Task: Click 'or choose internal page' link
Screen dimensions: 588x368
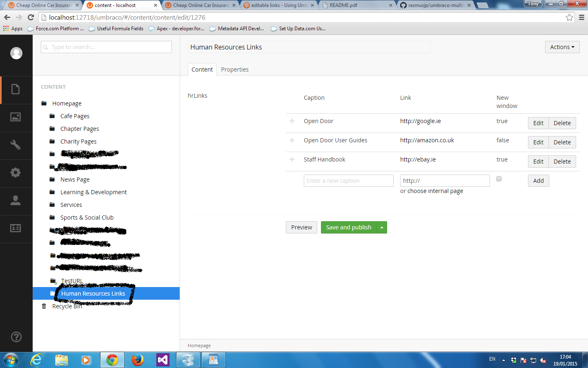Action: [432, 191]
